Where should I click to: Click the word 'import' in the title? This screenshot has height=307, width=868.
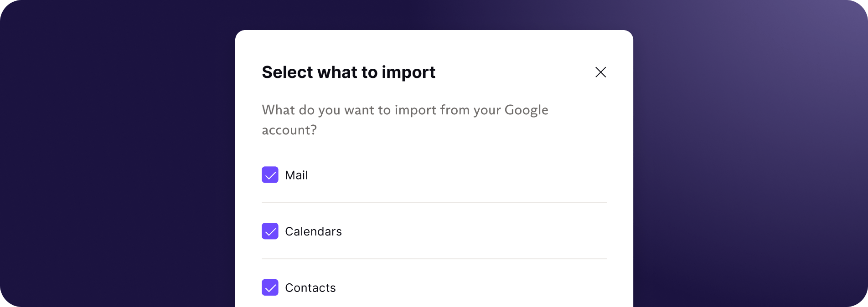tap(408, 73)
